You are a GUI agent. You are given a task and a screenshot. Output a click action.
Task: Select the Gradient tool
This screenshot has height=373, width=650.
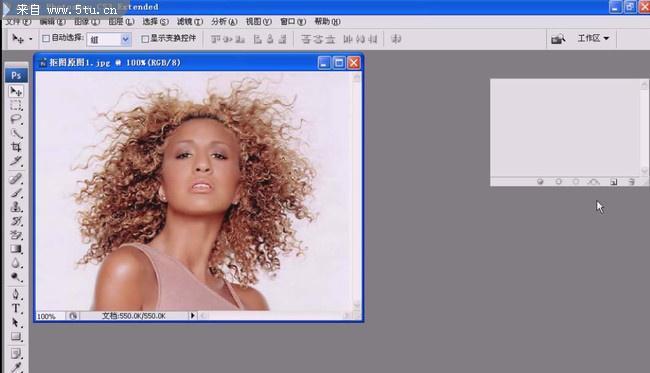coord(16,249)
